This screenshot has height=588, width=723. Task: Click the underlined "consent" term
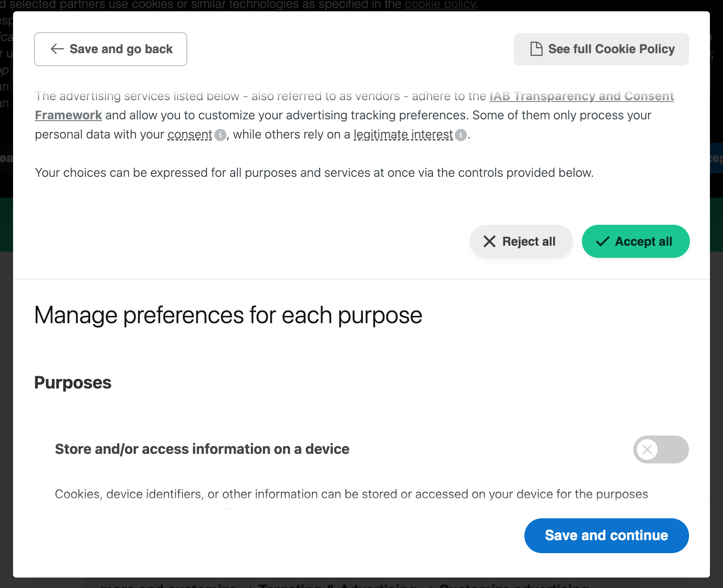coord(190,135)
